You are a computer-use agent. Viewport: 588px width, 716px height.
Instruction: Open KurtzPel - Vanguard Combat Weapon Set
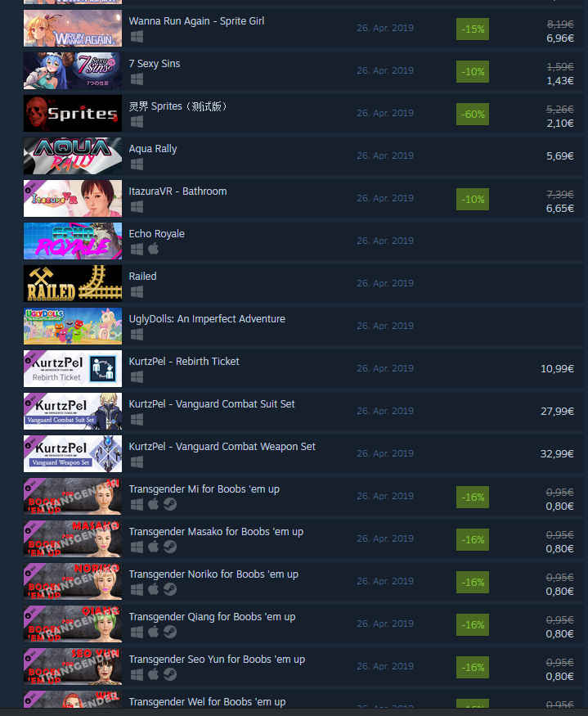(x=222, y=446)
